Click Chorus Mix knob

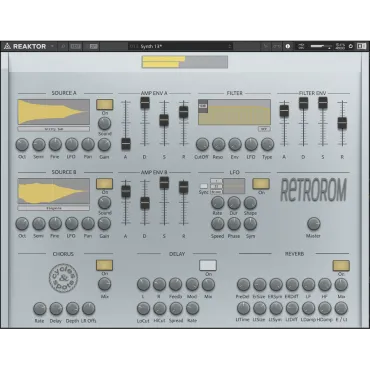[x=105, y=284]
